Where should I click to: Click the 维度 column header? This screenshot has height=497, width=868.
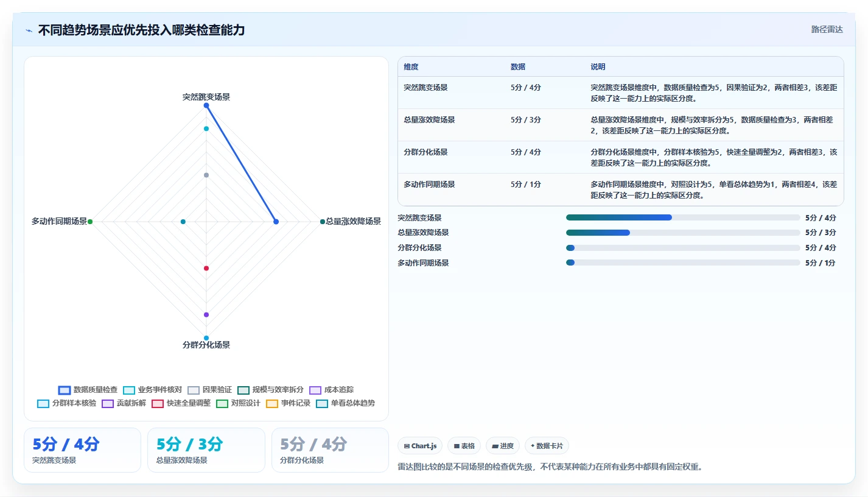[x=411, y=67]
